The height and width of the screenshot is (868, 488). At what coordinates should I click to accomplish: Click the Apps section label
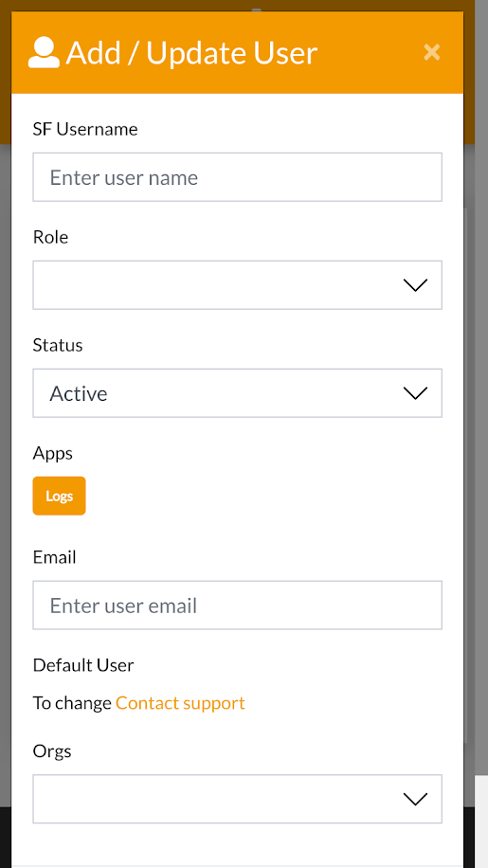click(52, 453)
